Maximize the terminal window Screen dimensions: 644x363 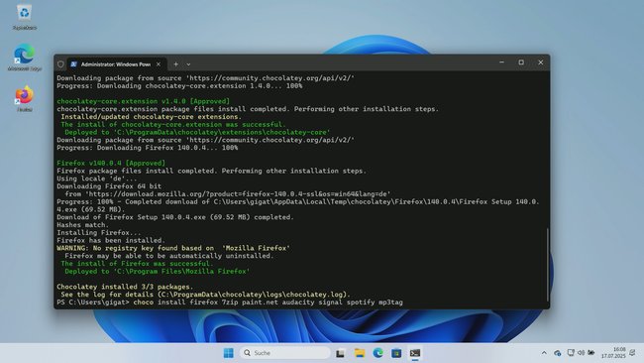tap(521, 62)
